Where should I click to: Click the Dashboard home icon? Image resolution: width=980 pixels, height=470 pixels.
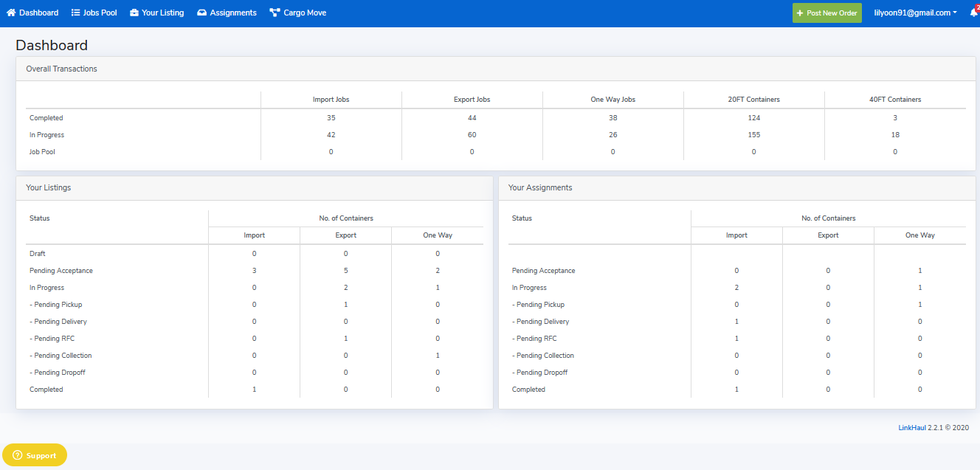[11, 13]
